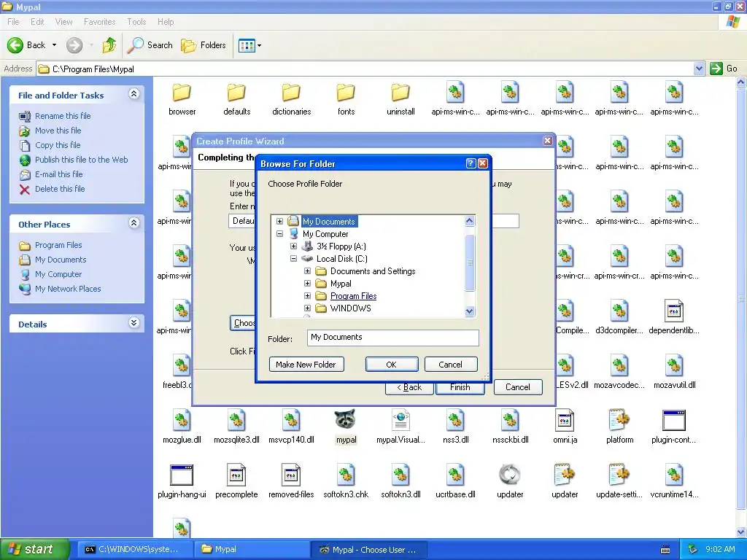
Task: Open the Favorites menu
Action: (99, 22)
